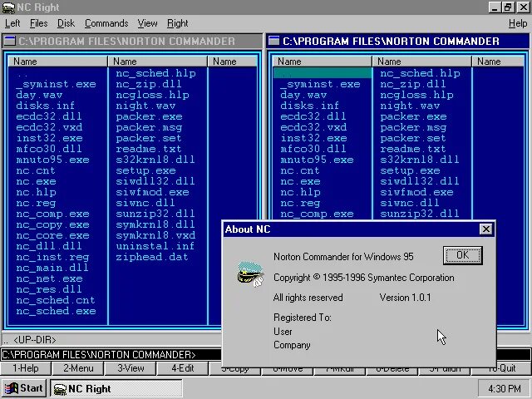
Task: Click the NC icon in title bar
Action: [8, 7]
